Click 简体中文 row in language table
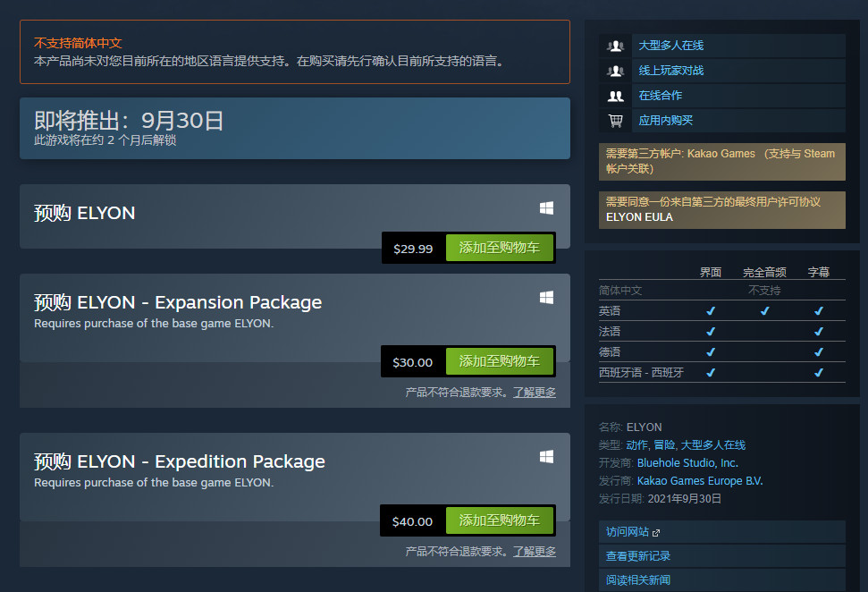Screen dimensions: 868x592 click(x=722, y=290)
